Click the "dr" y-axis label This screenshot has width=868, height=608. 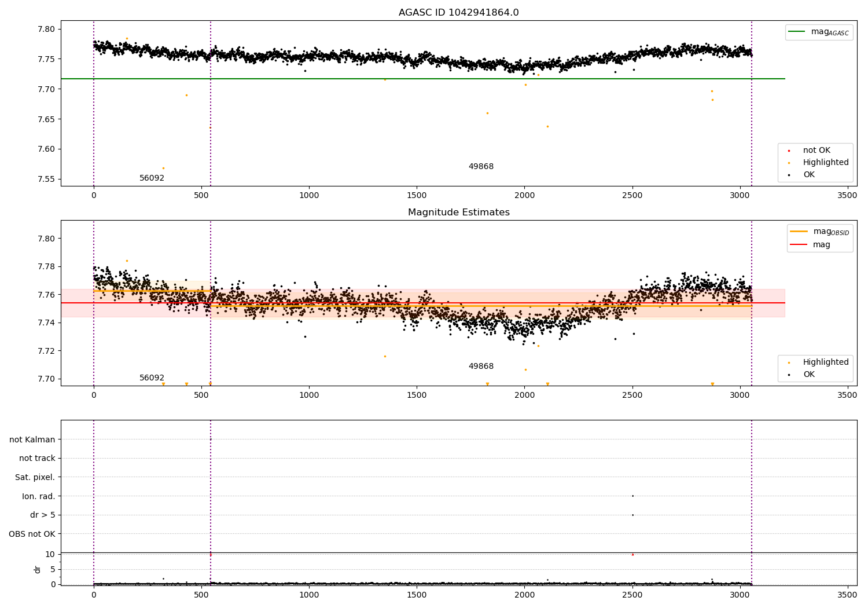coord(38,569)
